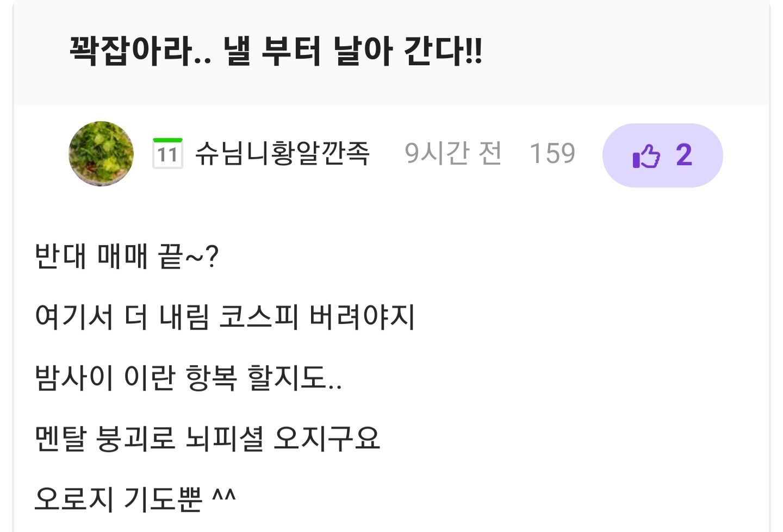The image size is (783, 532).
Task: Click the line 밤사이 이란 항복 할지도..
Action: click(188, 378)
